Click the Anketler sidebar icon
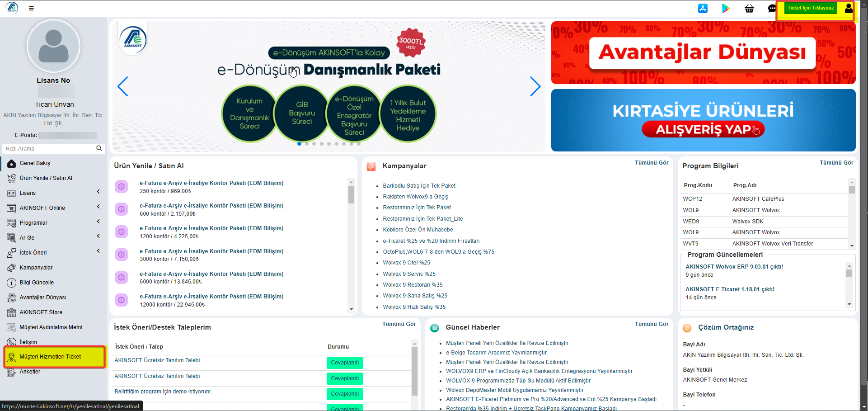Image resolution: width=868 pixels, height=411 pixels. 12,372
